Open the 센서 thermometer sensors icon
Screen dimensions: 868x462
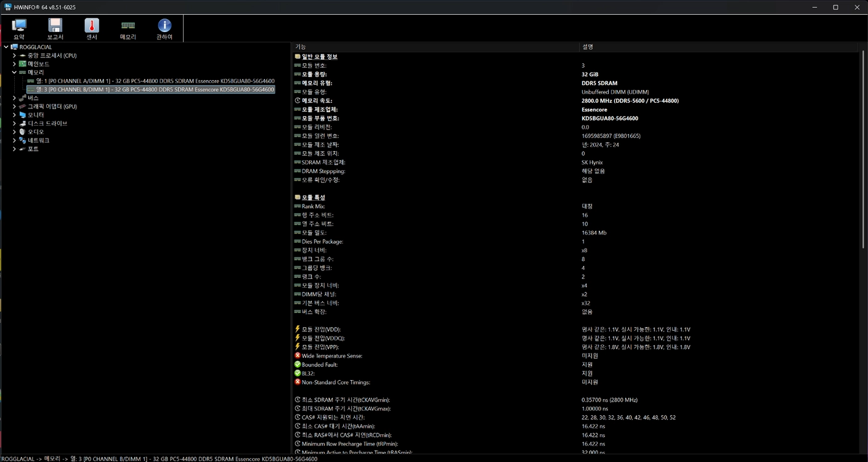tap(92, 29)
